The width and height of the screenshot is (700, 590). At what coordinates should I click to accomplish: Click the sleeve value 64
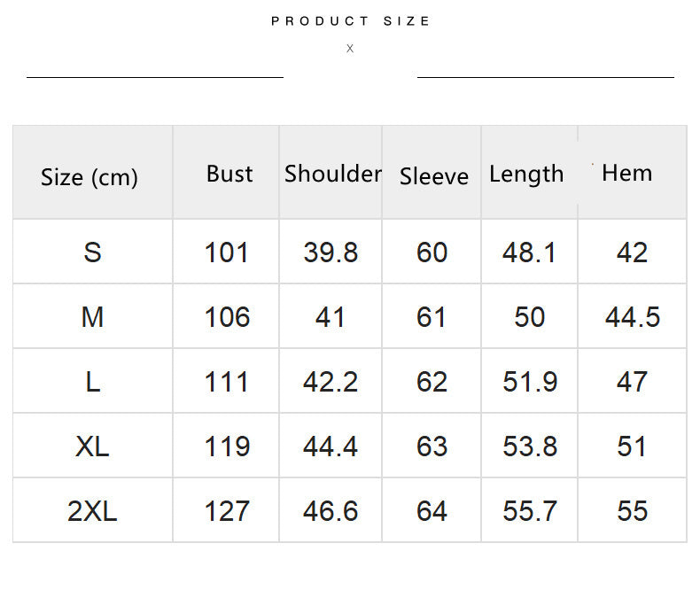coord(432,511)
